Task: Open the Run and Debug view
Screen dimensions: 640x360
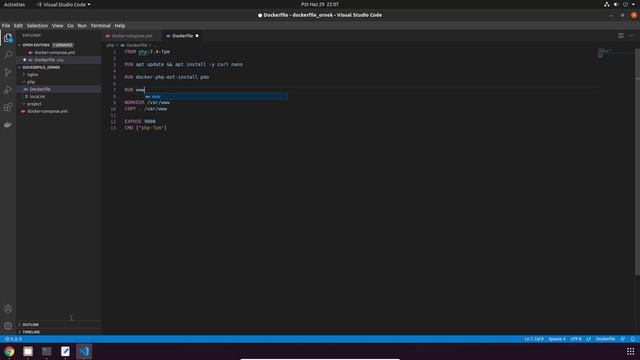Action: tap(8, 90)
